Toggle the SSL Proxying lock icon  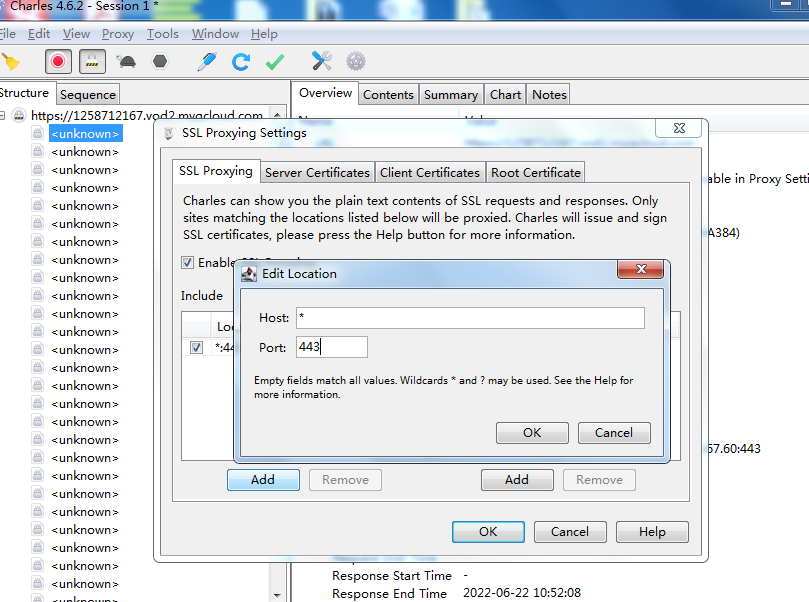93,61
